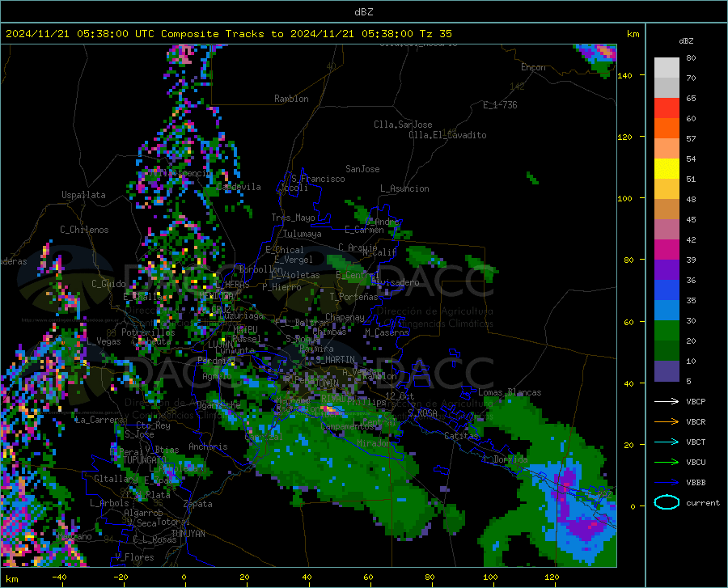Pick the light blue 30 dBZ swatch

tap(667, 311)
